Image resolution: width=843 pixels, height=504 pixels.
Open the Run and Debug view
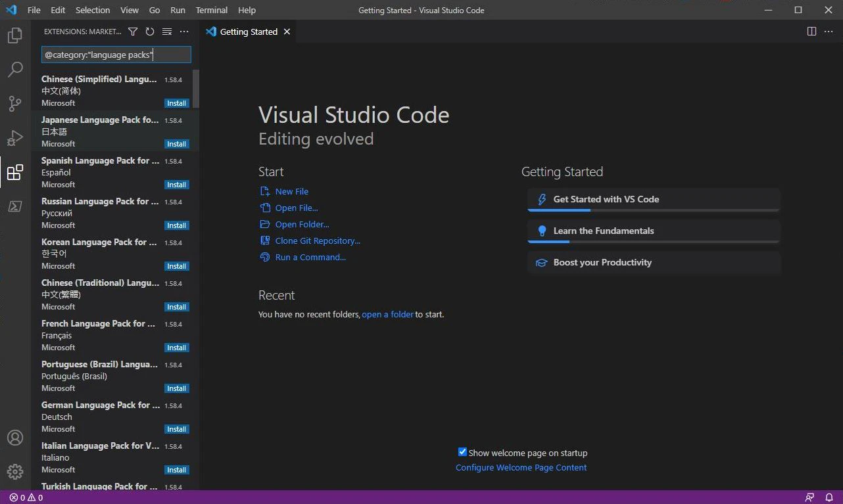click(14, 138)
